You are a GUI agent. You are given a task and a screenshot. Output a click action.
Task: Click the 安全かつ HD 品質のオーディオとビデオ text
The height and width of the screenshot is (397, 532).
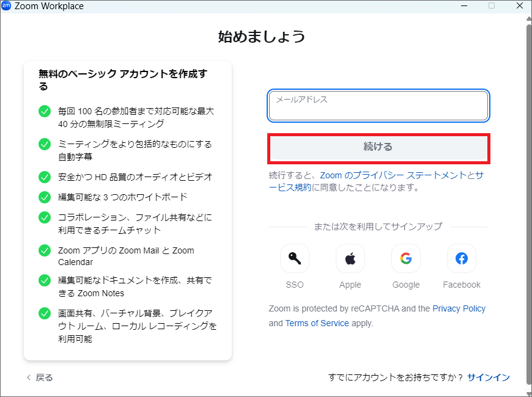135,177
